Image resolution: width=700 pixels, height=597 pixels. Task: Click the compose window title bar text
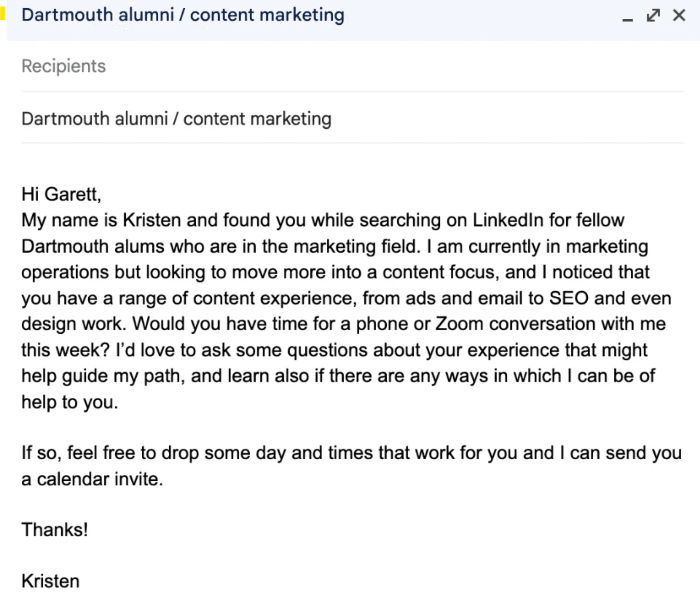click(183, 15)
